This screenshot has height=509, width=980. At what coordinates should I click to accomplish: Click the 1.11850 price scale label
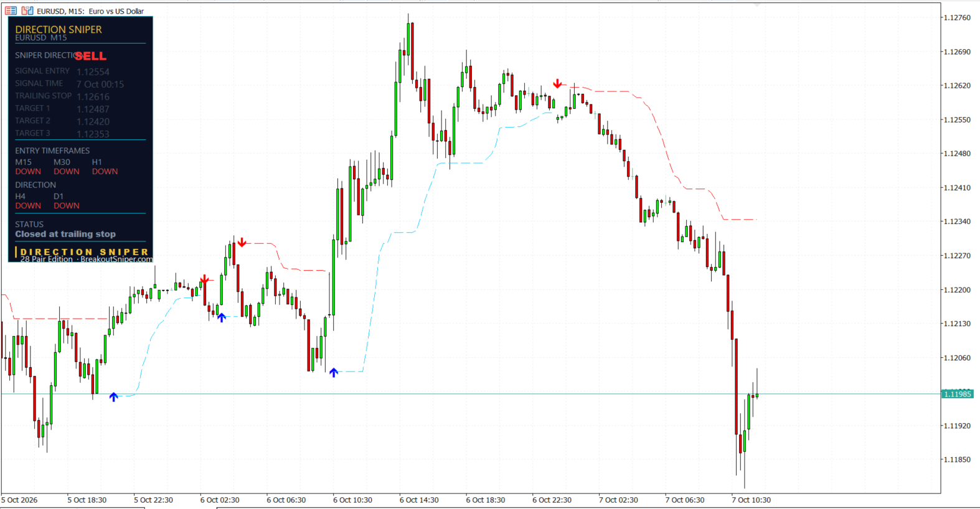point(957,459)
